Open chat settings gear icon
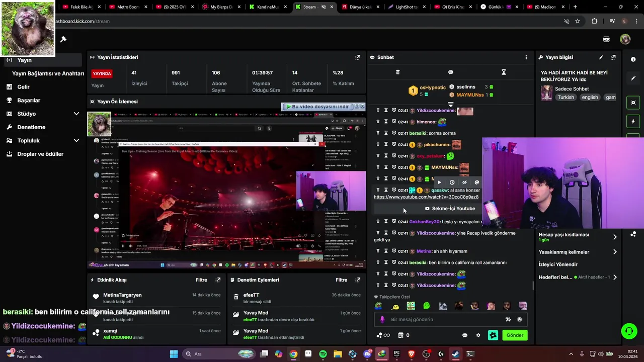The width and height of the screenshot is (644, 362). click(478, 335)
